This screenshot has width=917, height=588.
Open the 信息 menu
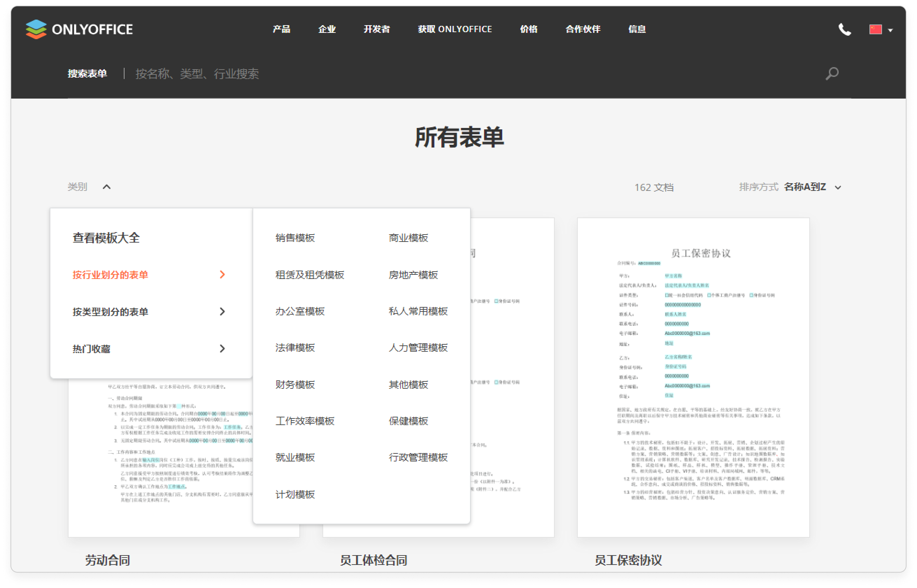click(637, 29)
